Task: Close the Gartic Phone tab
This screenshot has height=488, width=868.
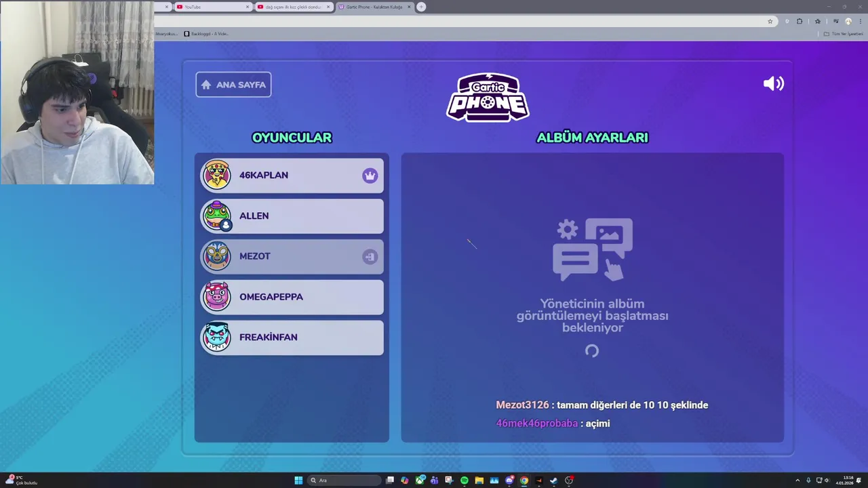Action: point(409,7)
